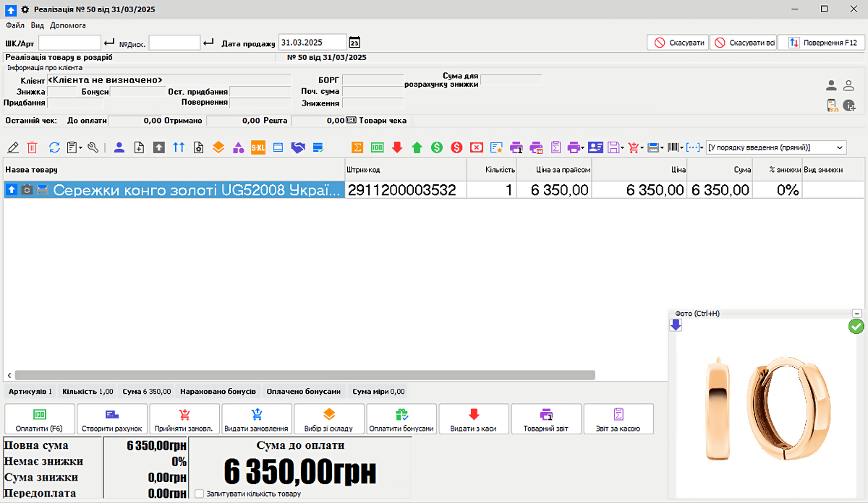Click the Оплатити (F6) button
This screenshot has width=868, height=503.
pyautogui.click(x=39, y=419)
